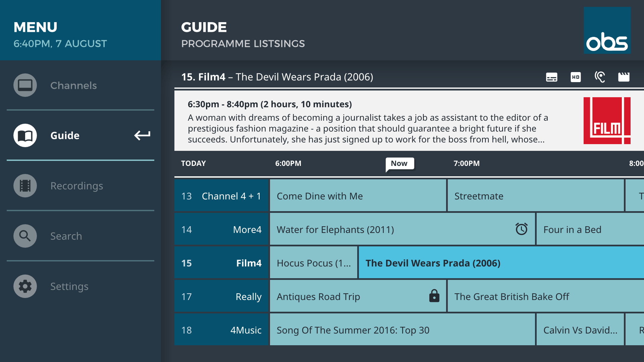Click the OBS logo in top corner
The height and width of the screenshot is (362, 644).
(x=607, y=30)
